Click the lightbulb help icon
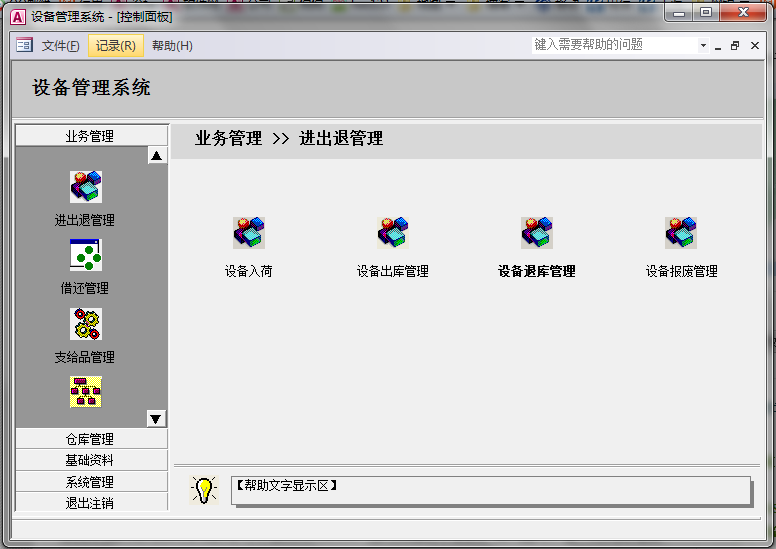 (204, 490)
